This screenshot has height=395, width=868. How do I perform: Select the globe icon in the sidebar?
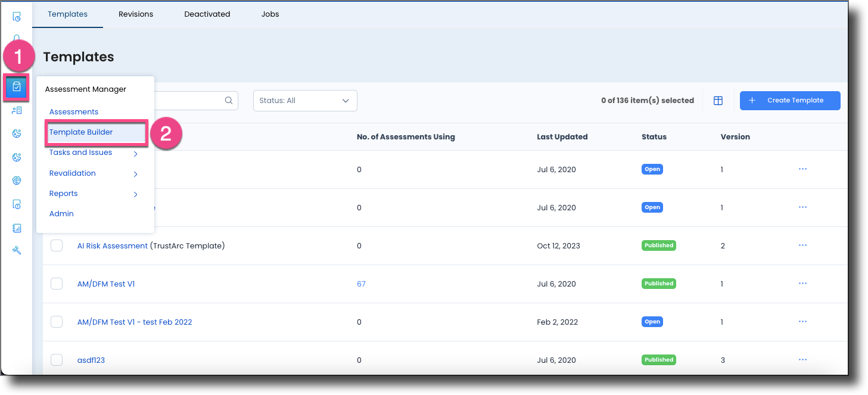click(17, 180)
